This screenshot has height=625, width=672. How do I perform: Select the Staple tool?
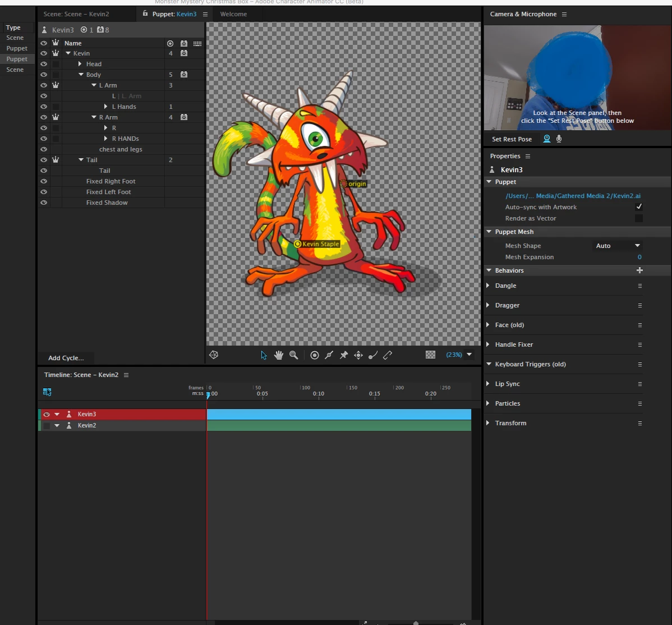388,355
